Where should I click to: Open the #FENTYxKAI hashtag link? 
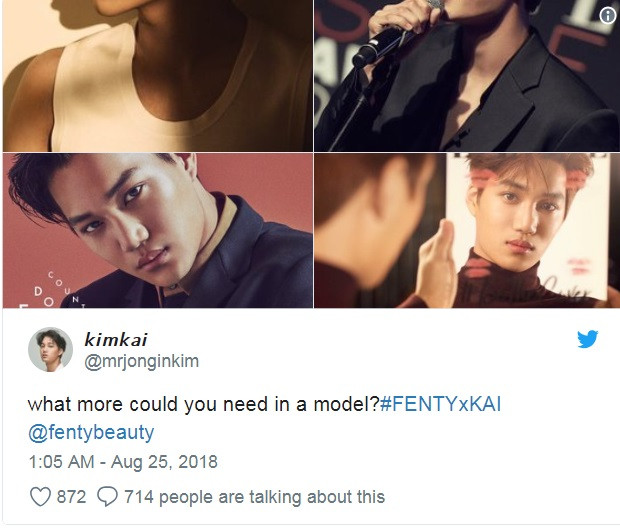pos(440,404)
